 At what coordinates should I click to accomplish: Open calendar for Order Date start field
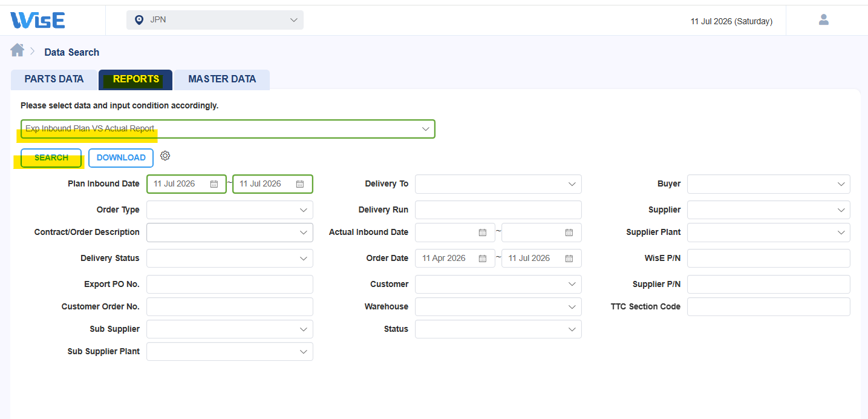pyautogui.click(x=483, y=259)
